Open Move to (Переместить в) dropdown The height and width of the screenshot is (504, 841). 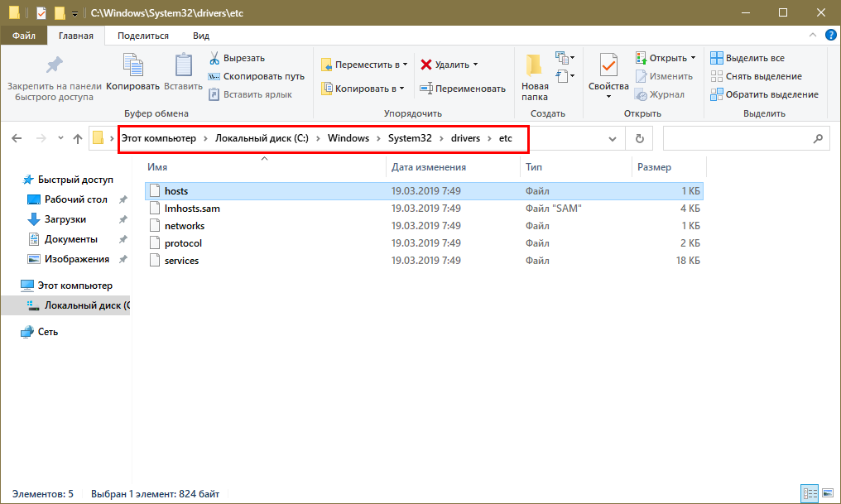364,65
